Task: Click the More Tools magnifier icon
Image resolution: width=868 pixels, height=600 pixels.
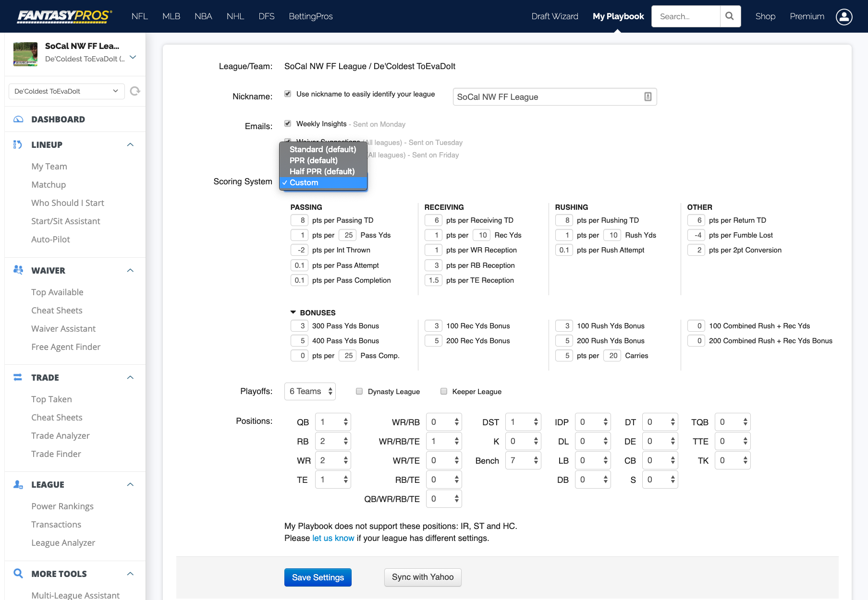Action: coord(18,574)
